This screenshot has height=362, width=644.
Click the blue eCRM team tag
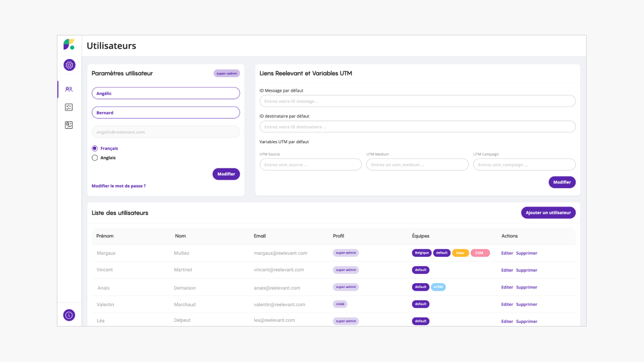click(438, 287)
